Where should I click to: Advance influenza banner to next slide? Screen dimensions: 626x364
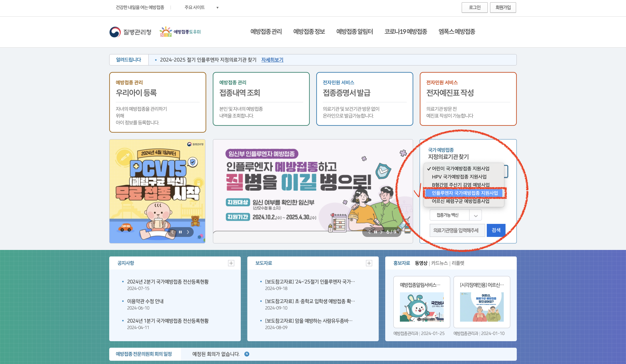tap(381, 232)
